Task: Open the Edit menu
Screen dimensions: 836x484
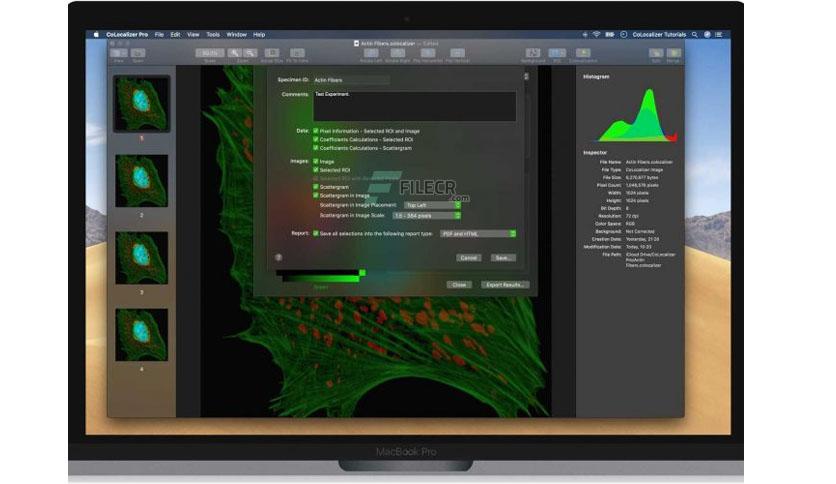Action: [175, 35]
